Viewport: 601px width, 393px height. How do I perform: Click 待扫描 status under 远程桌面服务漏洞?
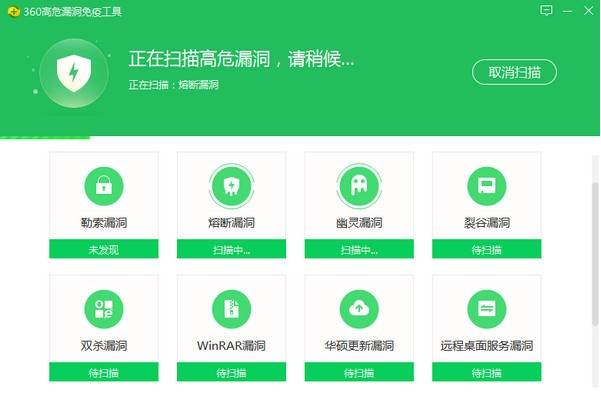(486, 372)
